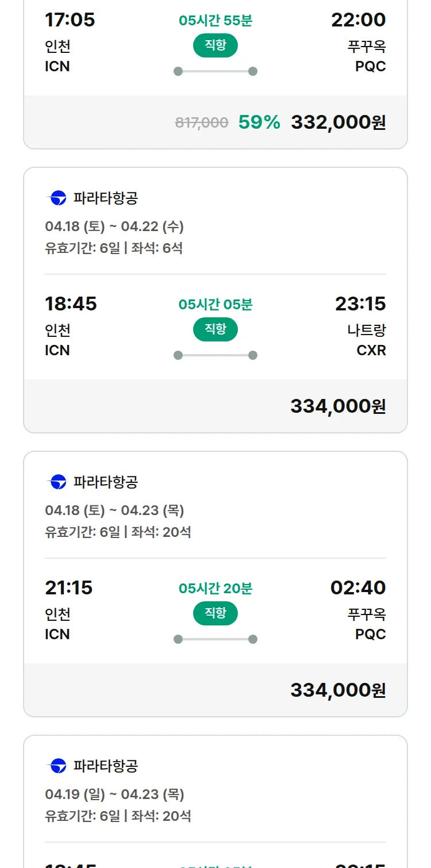The width and height of the screenshot is (431, 868).
Task: Click the crossed-out 817,000 original price
Action: [202, 122]
